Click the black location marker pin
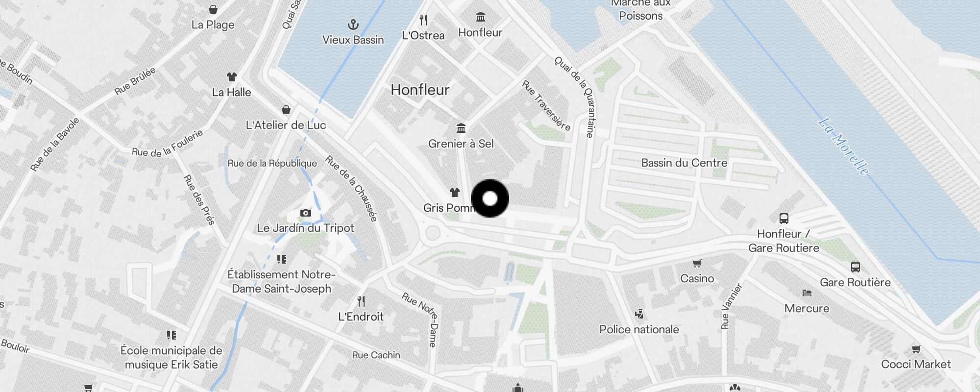This screenshot has height=392, width=980. coord(490,198)
